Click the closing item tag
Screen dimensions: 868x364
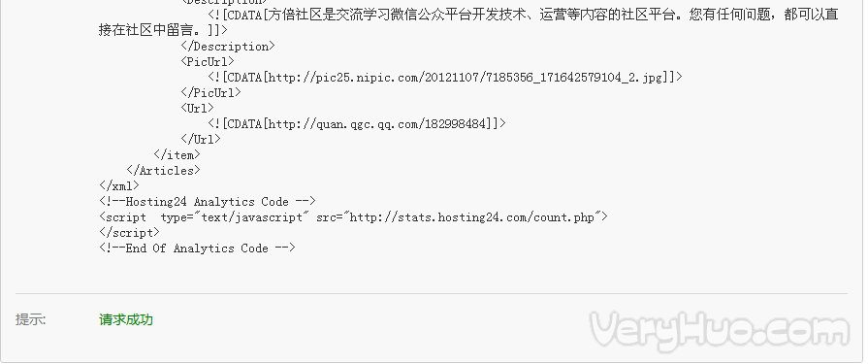coord(177,154)
